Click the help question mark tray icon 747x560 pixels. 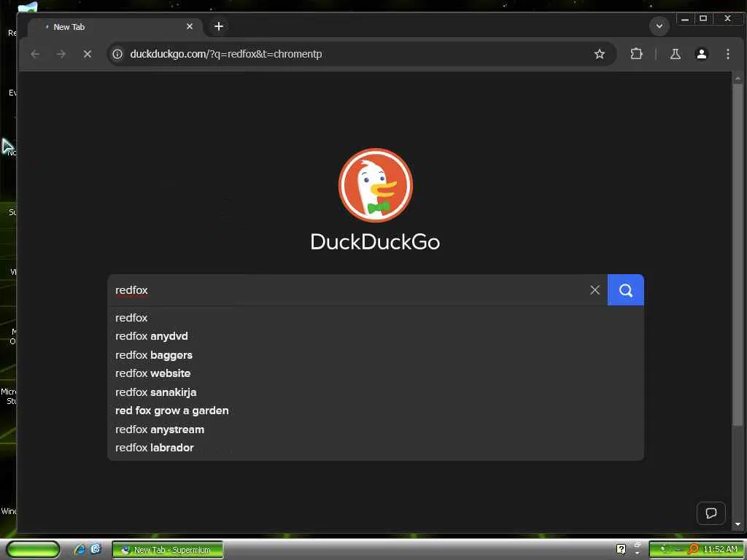tap(621, 549)
